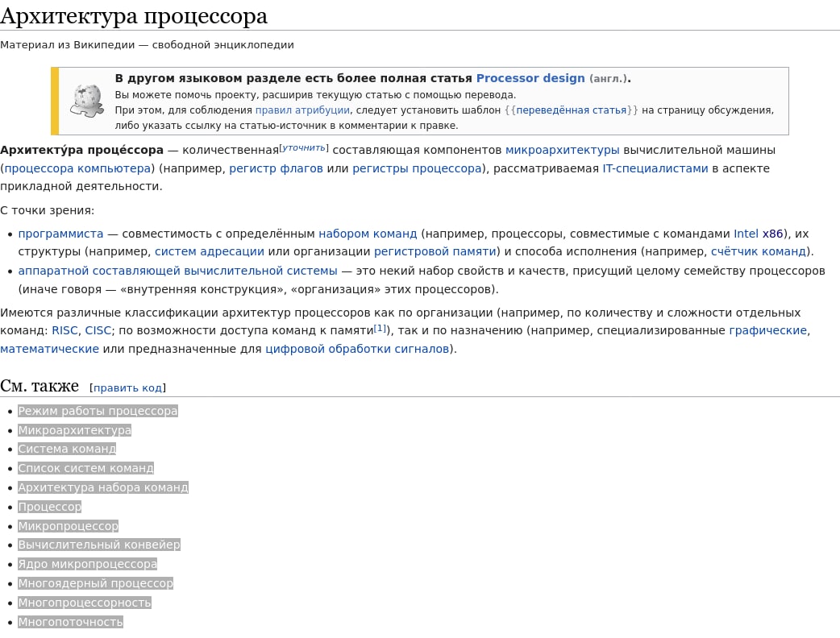The width and height of the screenshot is (840, 638).
Task: Open 'Многопроцессорность' list item
Action: [x=85, y=603]
